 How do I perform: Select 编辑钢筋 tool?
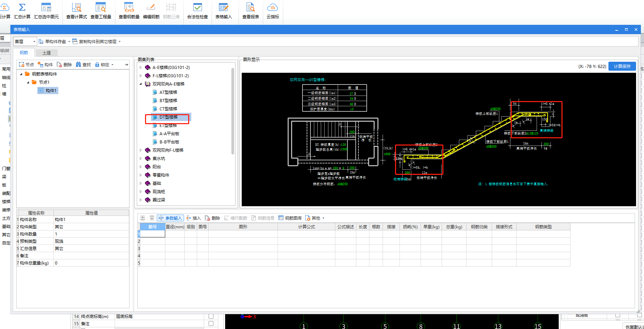pos(151,11)
